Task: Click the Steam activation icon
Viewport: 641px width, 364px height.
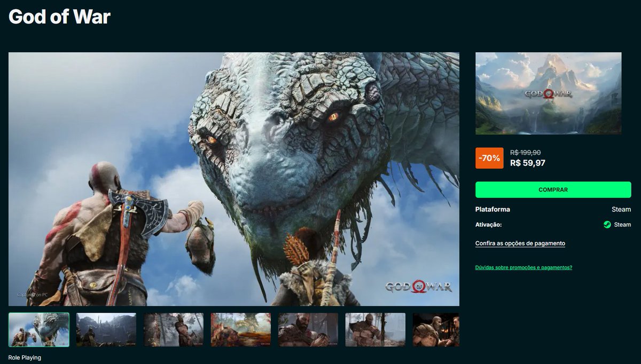Action: pos(607,225)
